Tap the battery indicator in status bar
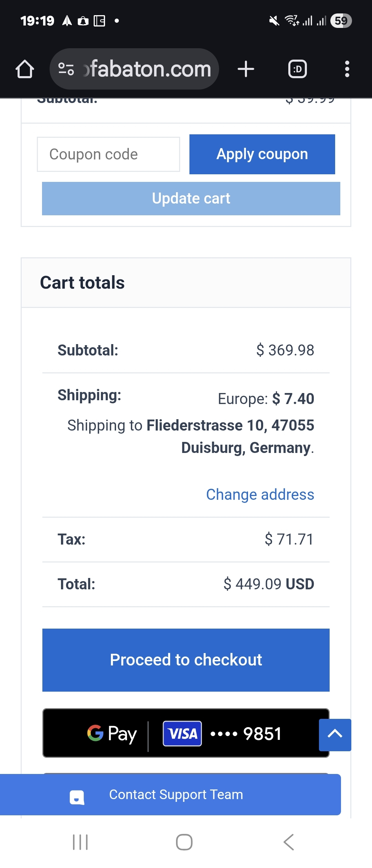Image resolution: width=372 pixels, height=868 pixels. click(x=341, y=21)
